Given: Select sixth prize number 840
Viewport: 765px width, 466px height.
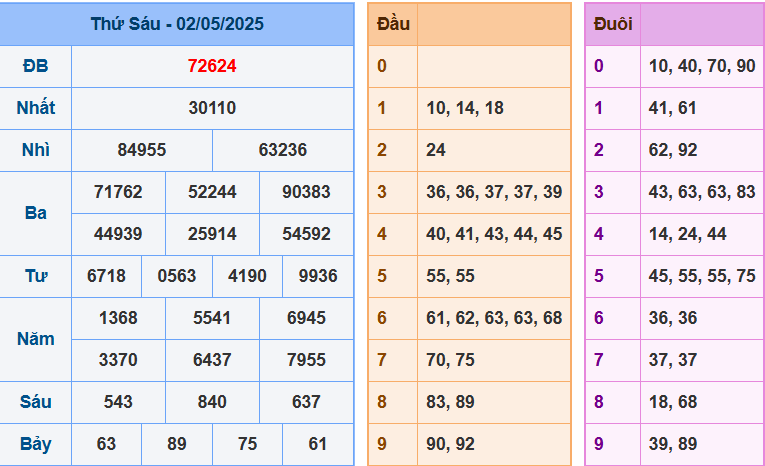Looking at the screenshot, I should [212, 402].
